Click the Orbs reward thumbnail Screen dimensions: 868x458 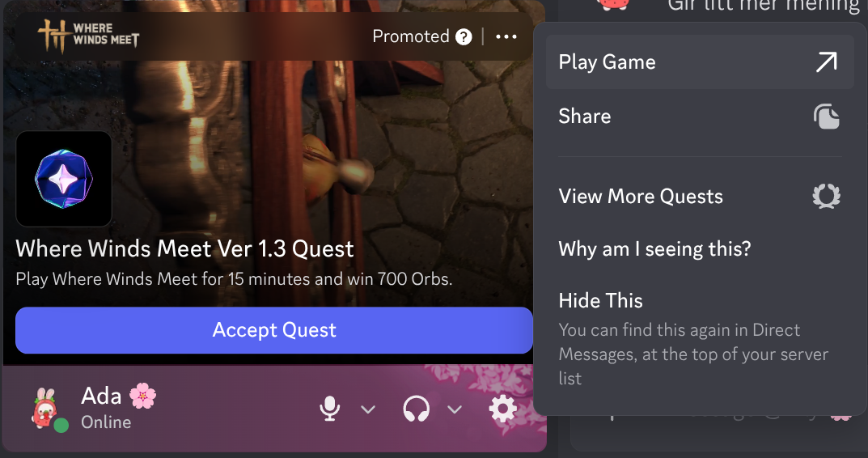[64, 179]
